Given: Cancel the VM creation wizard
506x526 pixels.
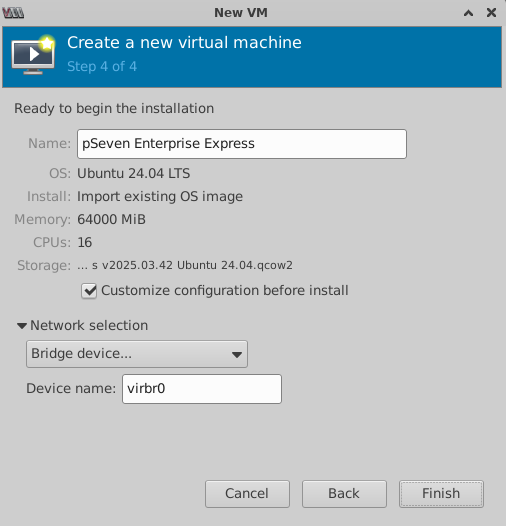Looking at the screenshot, I should click(247, 494).
